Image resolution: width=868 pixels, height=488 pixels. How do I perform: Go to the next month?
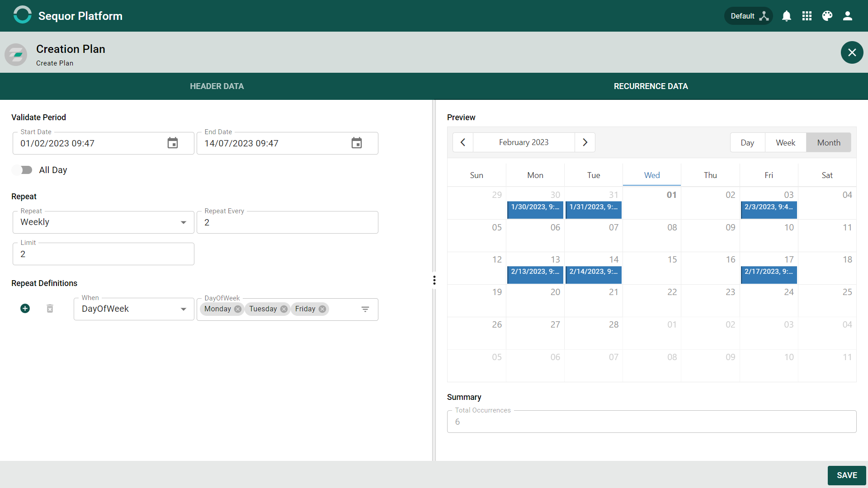point(585,142)
